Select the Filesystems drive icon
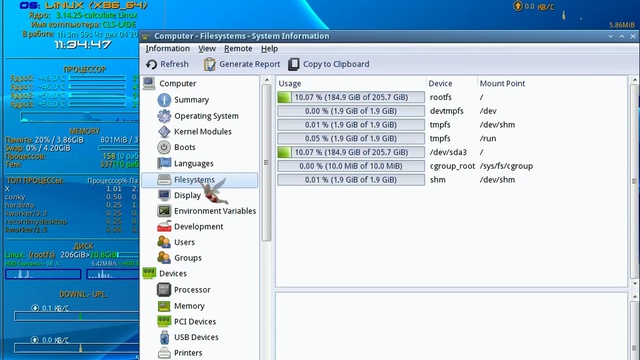Image resolution: width=640 pixels, height=360 pixels. click(164, 180)
